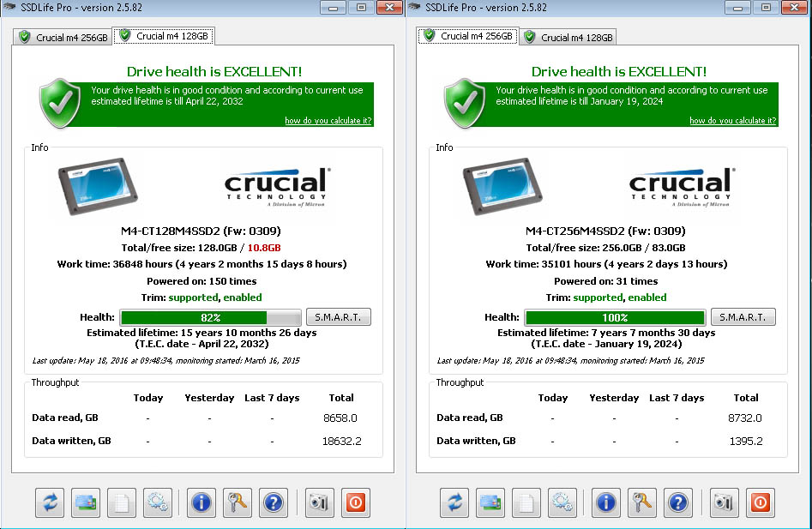The image size is (812, 529).
Task: Open the question mark help icon in the 256GB drive window
Action: [678, 502]
